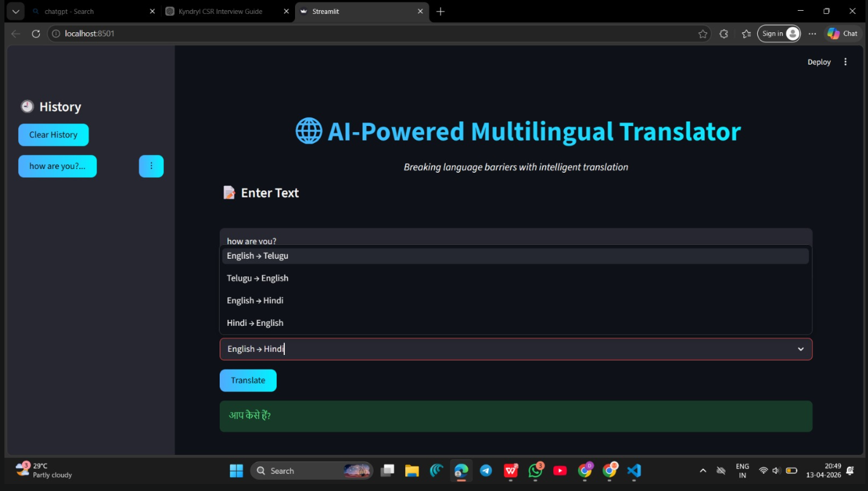The width and height of the screenshot is (868, 491).
Task: Click the 'how are you?' text input area
Action: (x=515, y=238)
